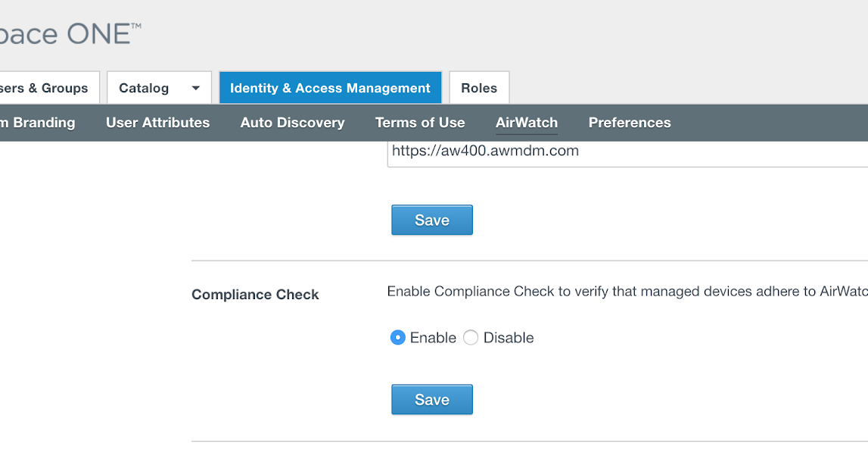This screenshot has height=456, width=868.
Task: Select the AirWatch configuration section
Action: 526,122
